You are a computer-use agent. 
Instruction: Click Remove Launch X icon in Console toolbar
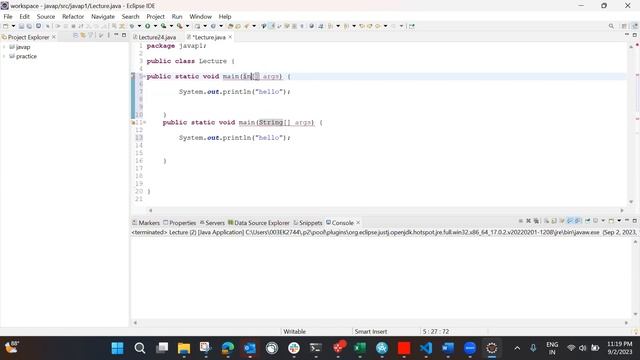click(x=528, y=221)
